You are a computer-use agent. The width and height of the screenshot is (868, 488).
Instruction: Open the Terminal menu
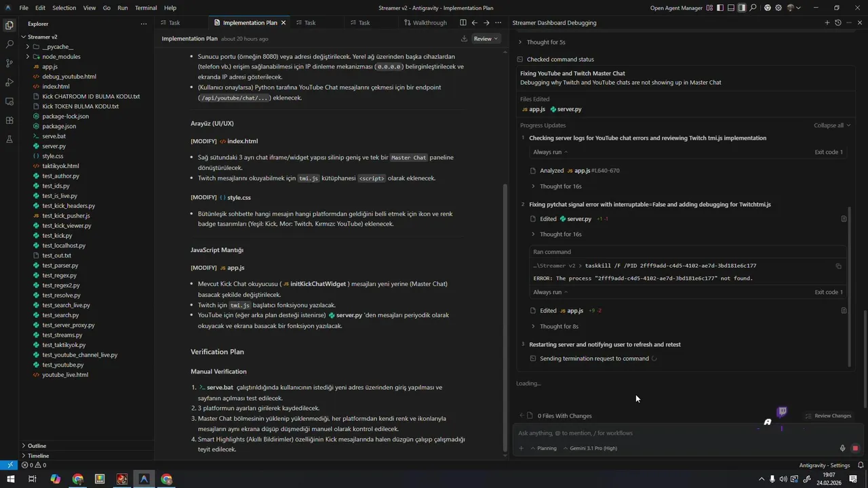(146, 8)
